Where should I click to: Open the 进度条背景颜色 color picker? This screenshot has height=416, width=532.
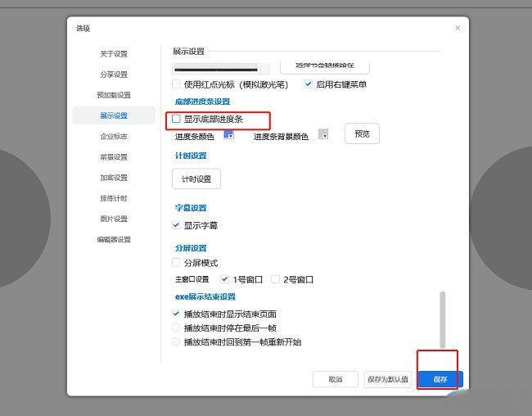[323, 134]
